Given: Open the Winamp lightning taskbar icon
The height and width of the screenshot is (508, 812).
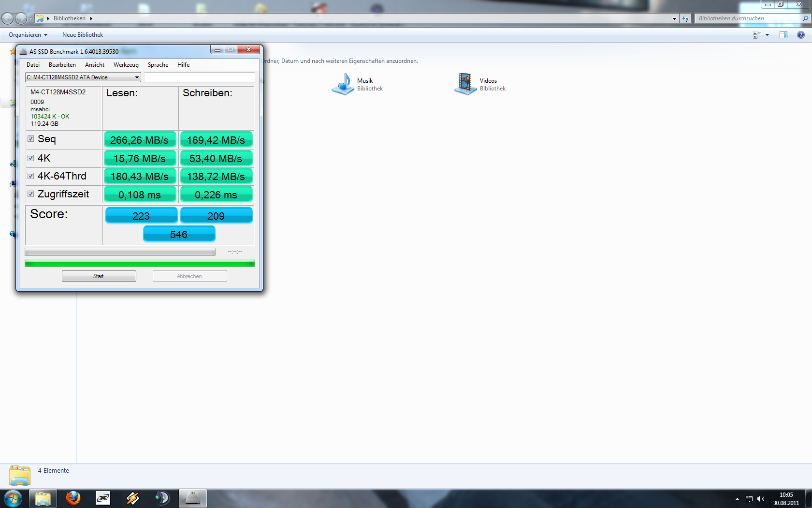Looking at the screenshot, I should coord(133,498).
